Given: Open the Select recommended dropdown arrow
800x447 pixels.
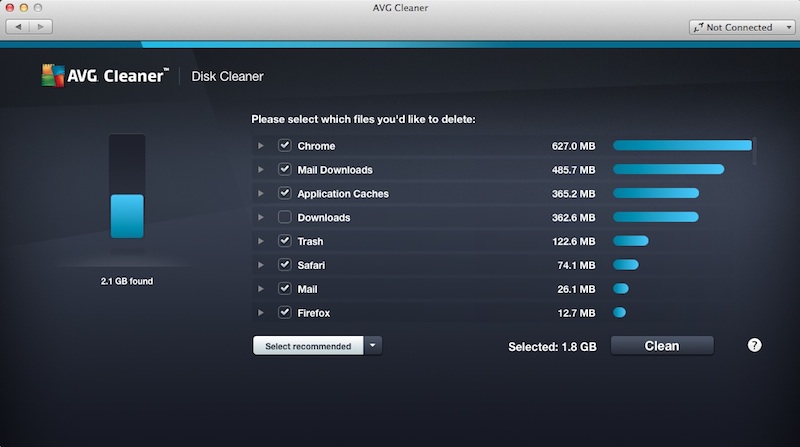Looking at the screenshot, I should coord(373,345).
